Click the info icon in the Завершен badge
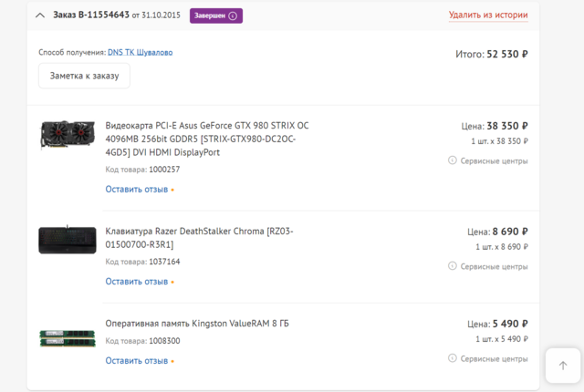The height and width of the screenshot is (392, 584). (233, 15)
